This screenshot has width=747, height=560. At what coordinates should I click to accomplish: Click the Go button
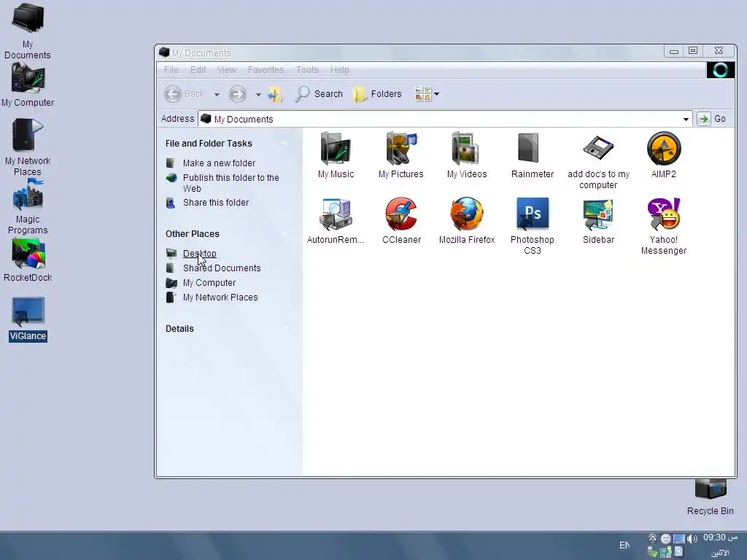coord(712,119)
